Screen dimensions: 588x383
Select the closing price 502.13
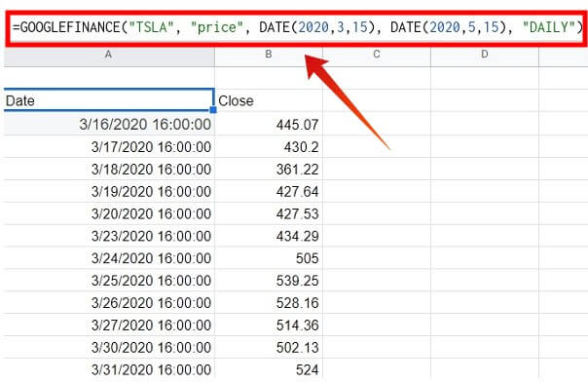coord(269,347)
